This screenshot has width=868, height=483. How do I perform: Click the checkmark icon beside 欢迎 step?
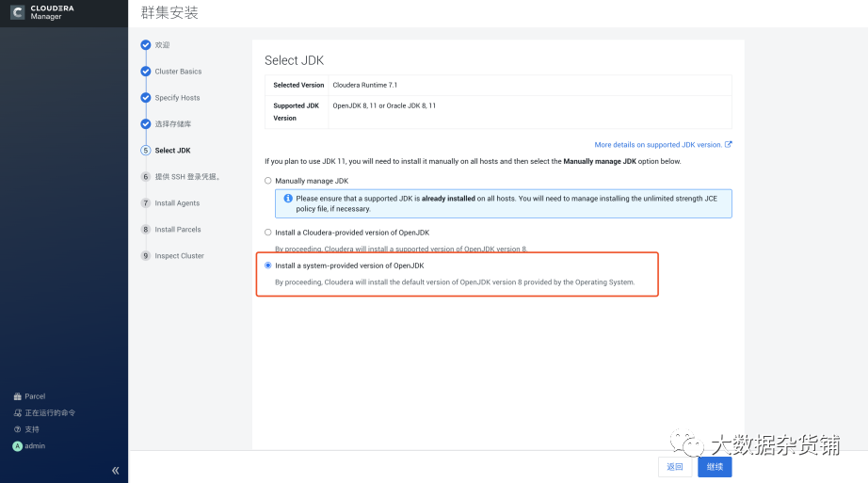pos(145,45)
